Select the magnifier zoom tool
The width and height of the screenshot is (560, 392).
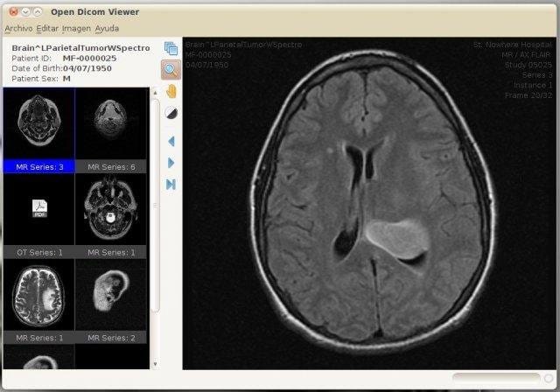tap(171, 70)
